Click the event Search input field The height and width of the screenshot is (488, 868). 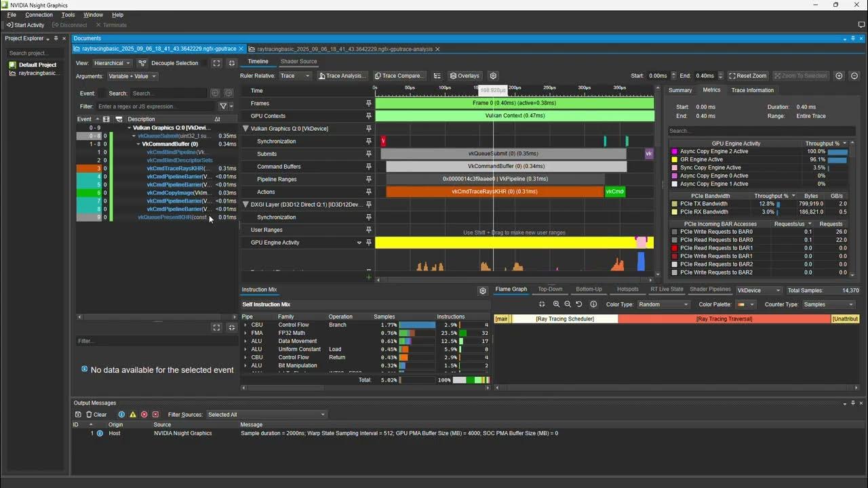point(168,94)
